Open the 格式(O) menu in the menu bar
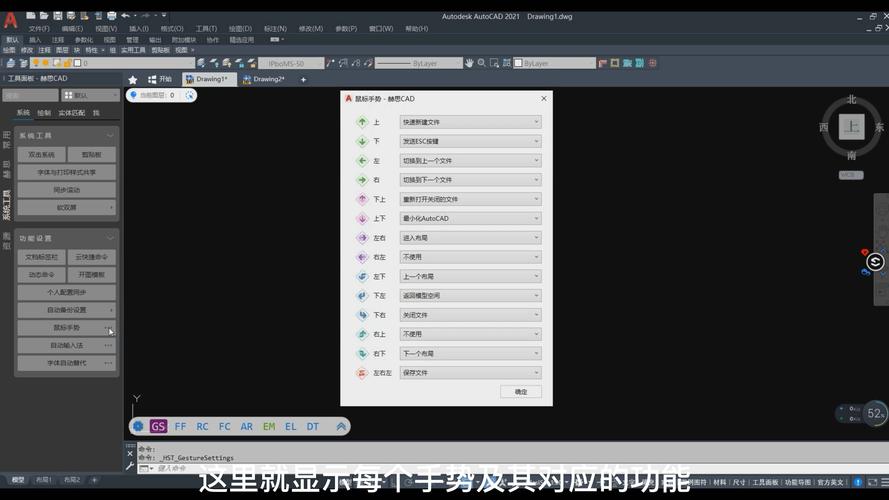The height and width of the screenshot is (500, 889). tap(172, 29)
